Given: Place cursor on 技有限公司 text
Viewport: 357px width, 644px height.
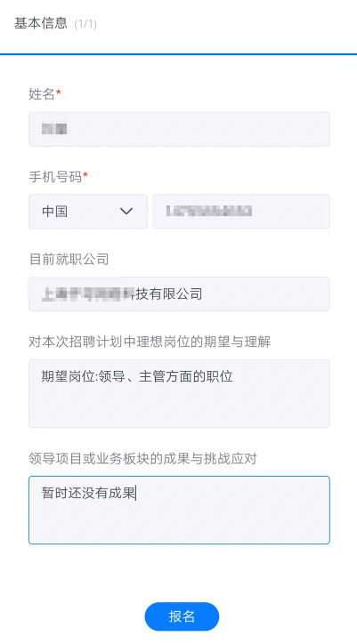Looking at the screenshot, I should tap(169, 294).
